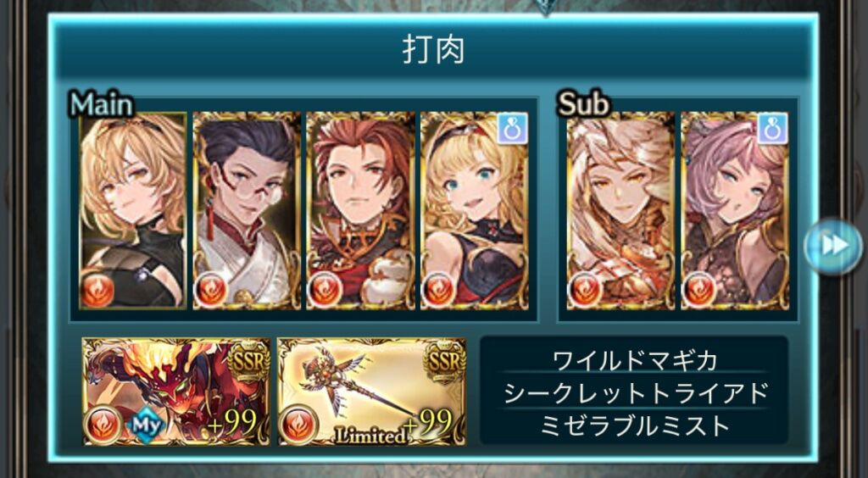Click the SSR badge on the weapon card
The height and width of the screenshot is (478, 868).
443,363
